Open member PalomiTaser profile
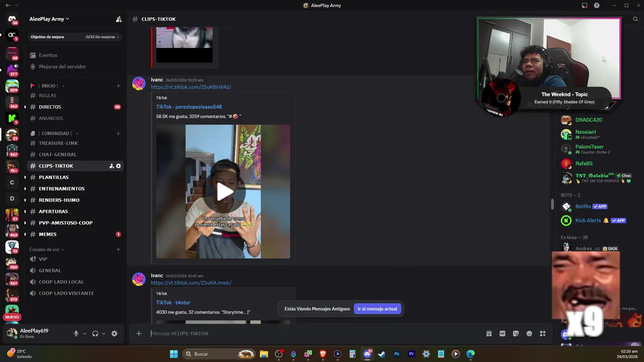This screenshot has height=362, width=644. 589,149
